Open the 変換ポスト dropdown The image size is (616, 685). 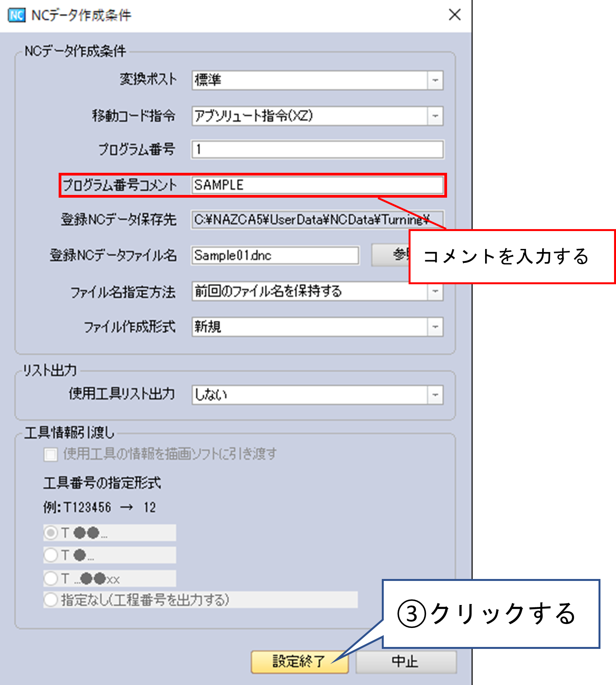pyautogui.click(x=435, y=80)
